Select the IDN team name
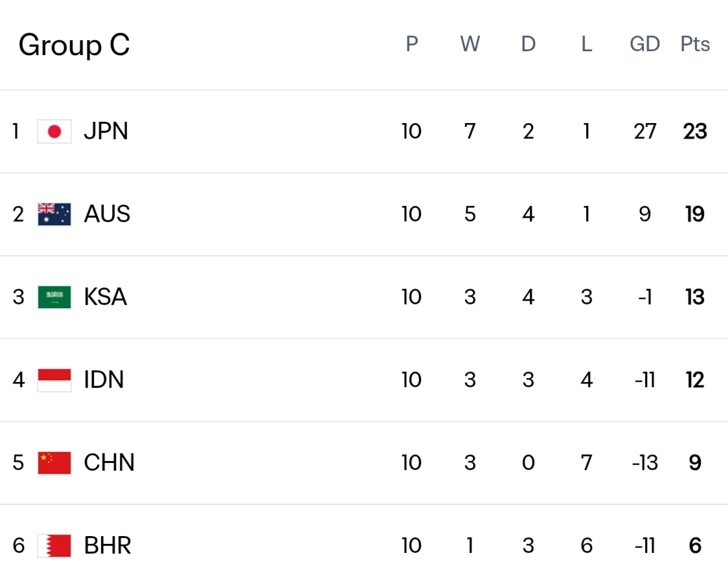Screen dimensions: 728x571 point(104,380)
